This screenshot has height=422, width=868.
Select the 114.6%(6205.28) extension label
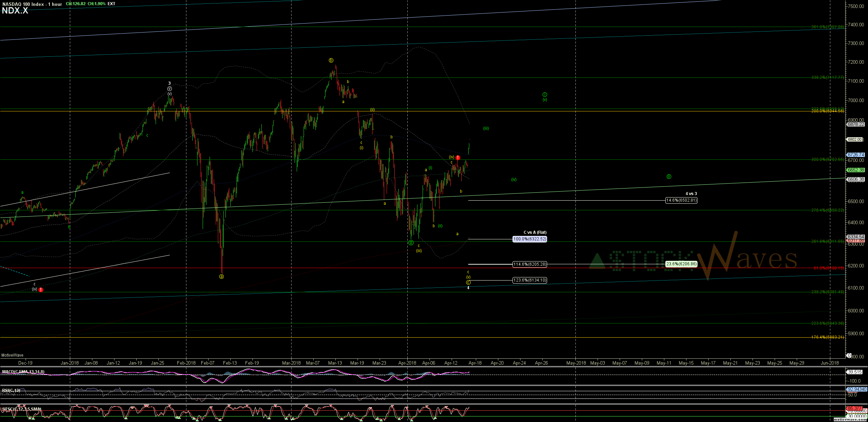pos(530,264)
